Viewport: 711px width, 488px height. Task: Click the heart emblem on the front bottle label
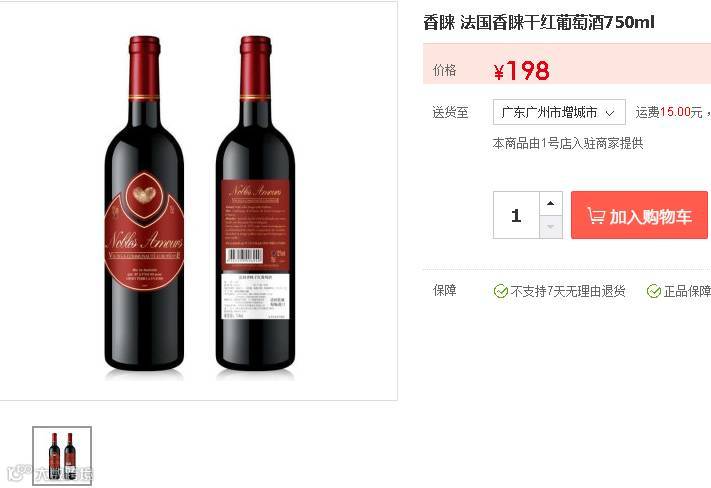[x=144, y=195]
